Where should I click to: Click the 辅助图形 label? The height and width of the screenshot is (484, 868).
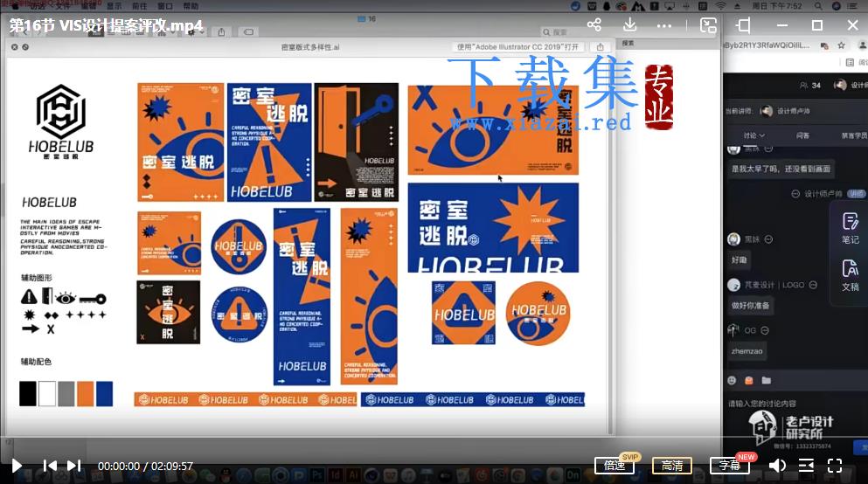pos(37,278)
